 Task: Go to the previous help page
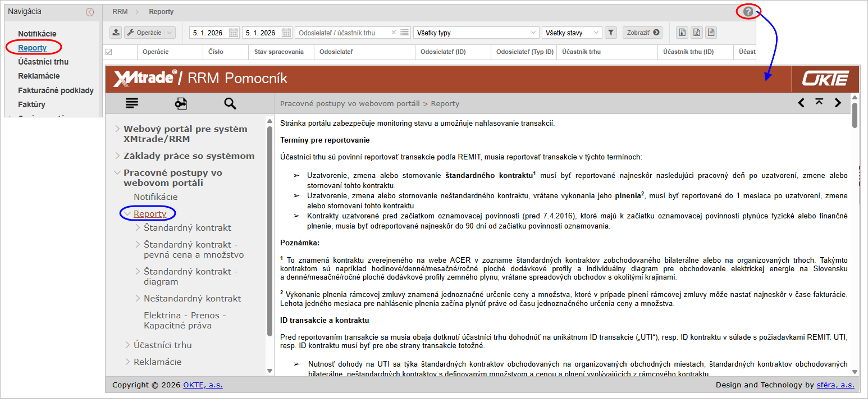(801, 102)
